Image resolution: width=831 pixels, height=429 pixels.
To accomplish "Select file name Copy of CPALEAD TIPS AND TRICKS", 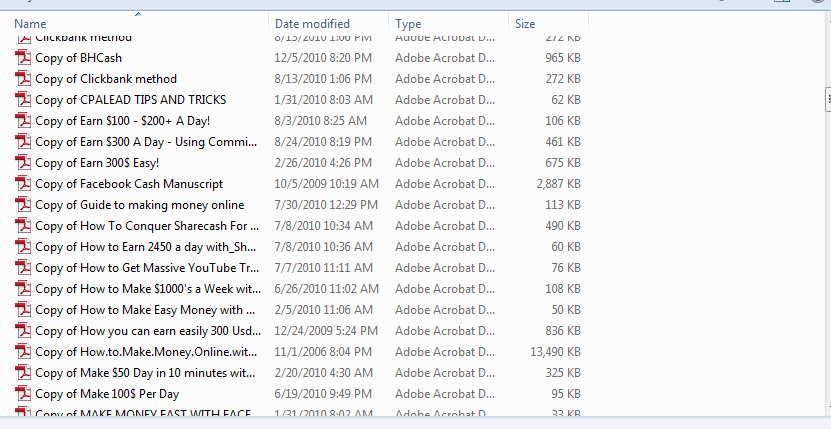I will [130, 99].
